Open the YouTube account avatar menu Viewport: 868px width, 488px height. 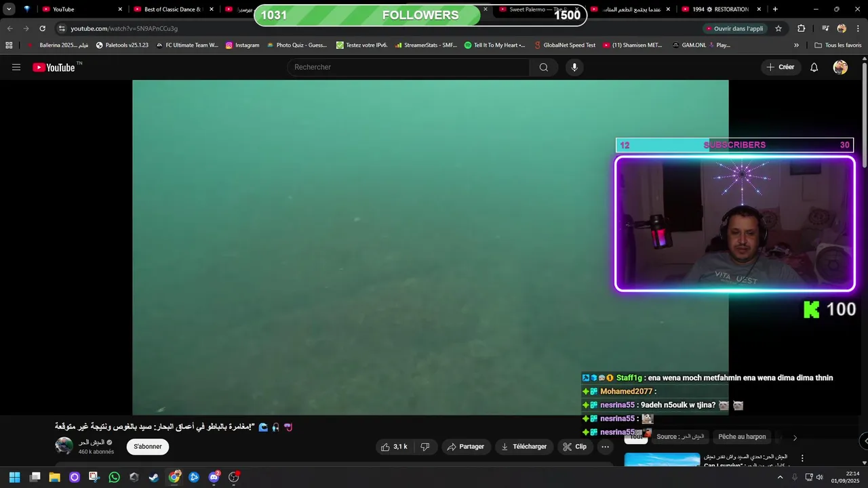840,67
